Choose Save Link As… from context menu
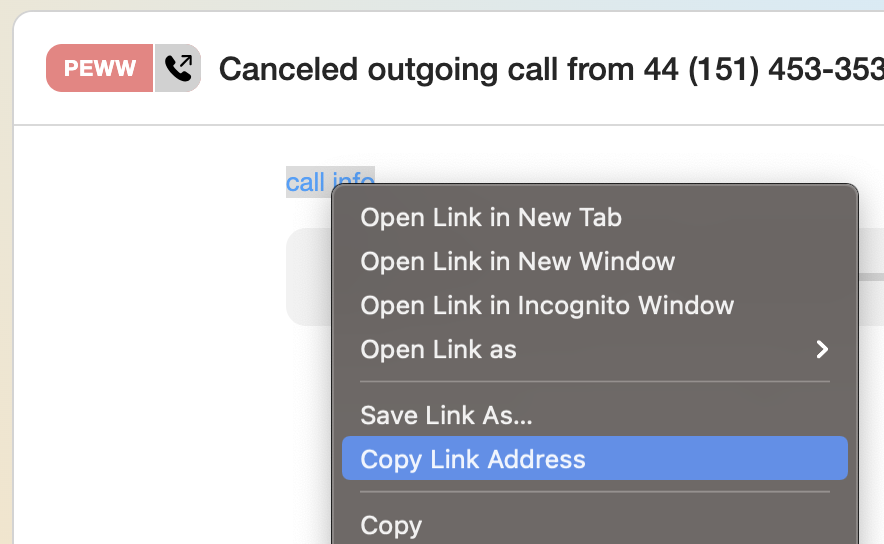 pos(446,414)
